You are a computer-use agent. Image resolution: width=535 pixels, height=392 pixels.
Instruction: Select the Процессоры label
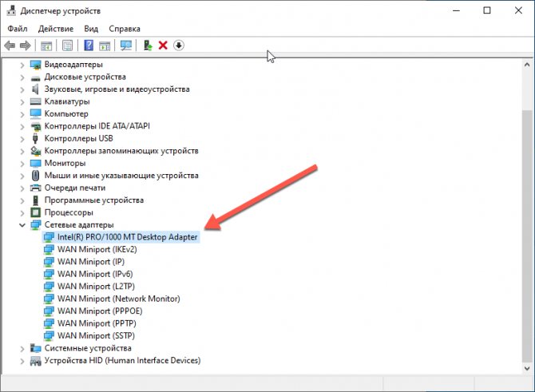69,212
